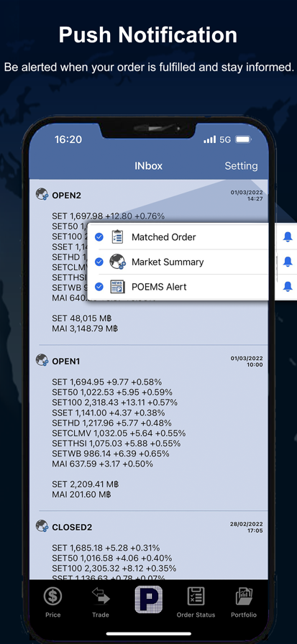The image size is (297, 644).
Task: Select line SETTHSI 1,075.03 +5.88 +0.55%
Action: 116,443
